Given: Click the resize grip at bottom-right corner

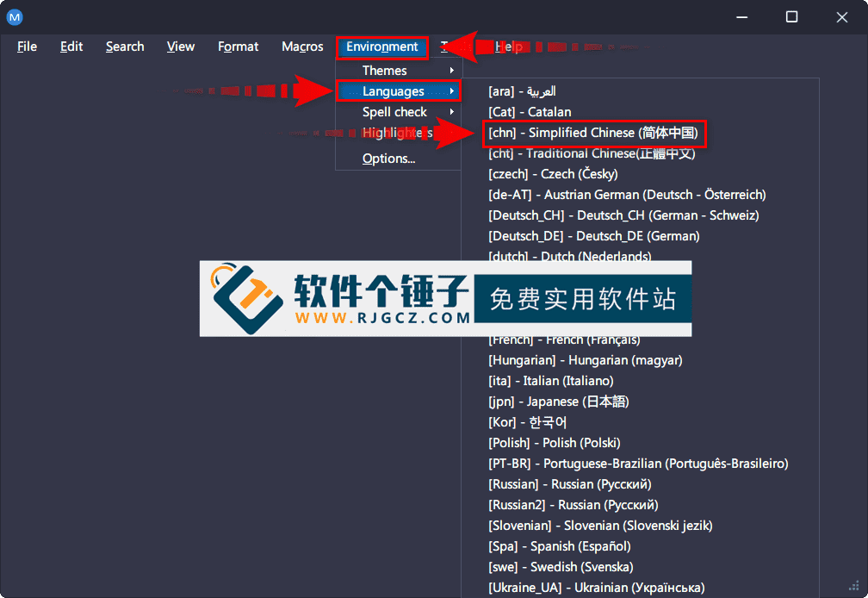Looking at the screenshot, I should coord(855,585).
